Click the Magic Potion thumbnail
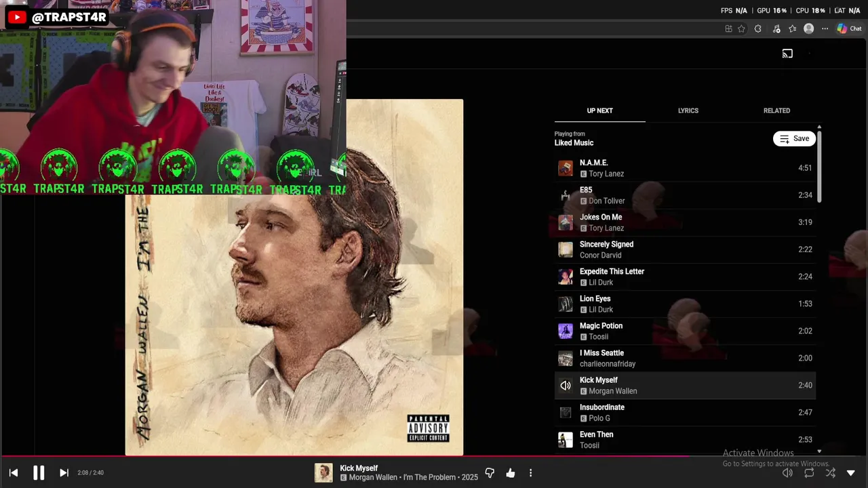Image resolution: width=868 pixels, height=488 pixels. tap(566, 331)
